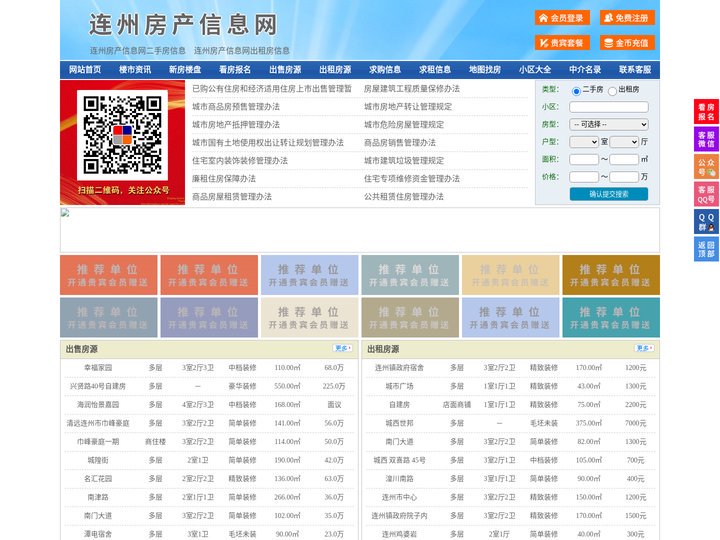Open the 幸福家园 sale listing
Image resolution: width=720 pixels, height=540 pixels.
98,368
